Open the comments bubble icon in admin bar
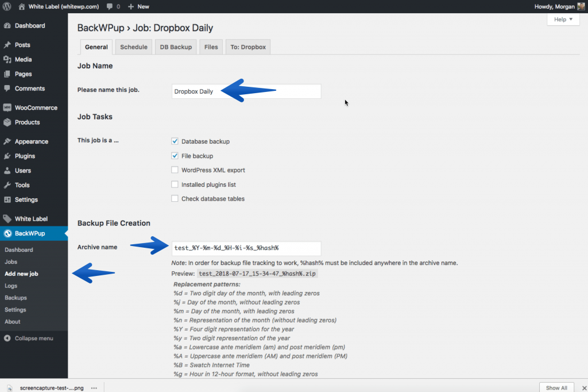Viewport: 588px width, 392px height. [110, 6]
